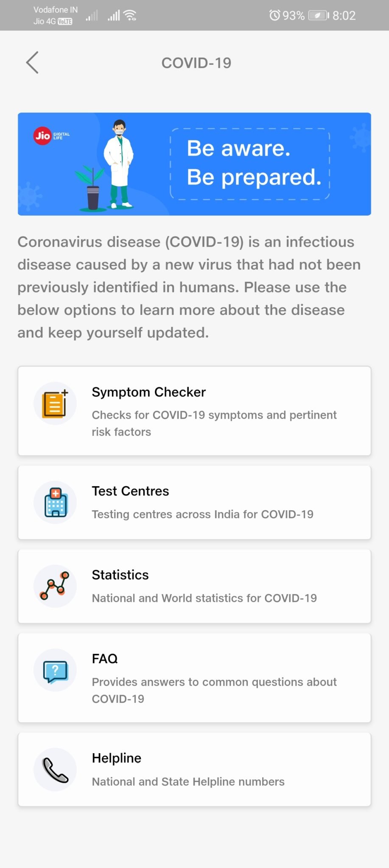Open the Symptom Checker option
The height and width of the screenshot is (868, 389).
pos(149,392)
